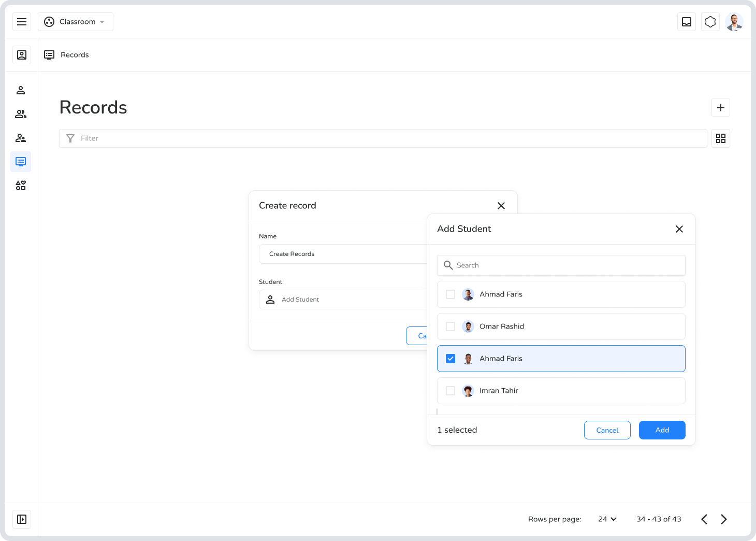Image resolution: width=756 pixels, height=541 pixels.
Task: Open the inbox tray icon
Action: pyautogui.click(x=687, y=22)
